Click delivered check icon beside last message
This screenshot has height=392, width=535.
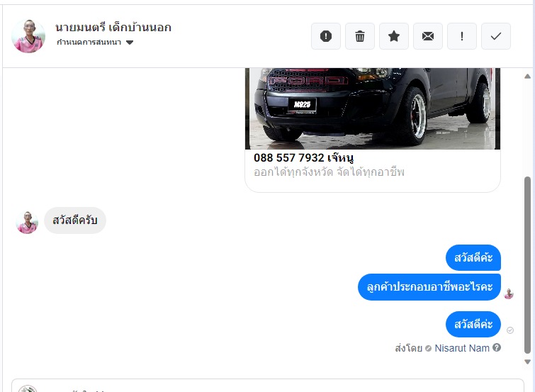(510, 330)
